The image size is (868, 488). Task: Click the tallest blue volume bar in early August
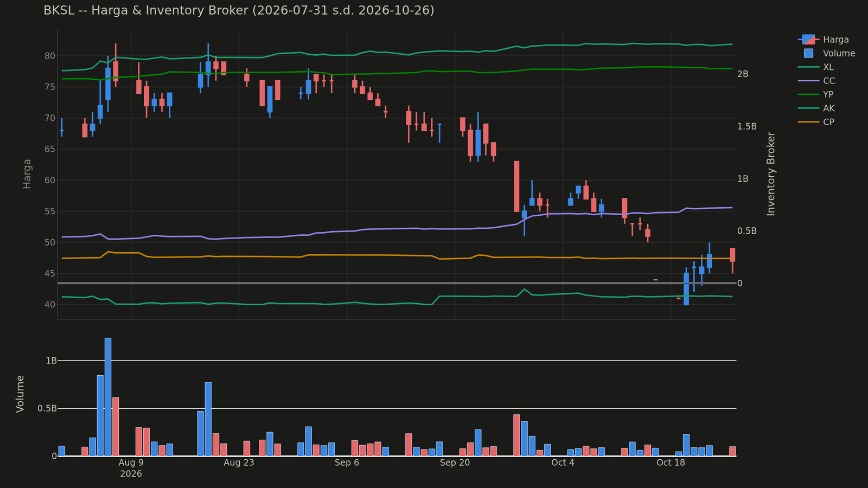pyautogui.click(x=108, y=397)
